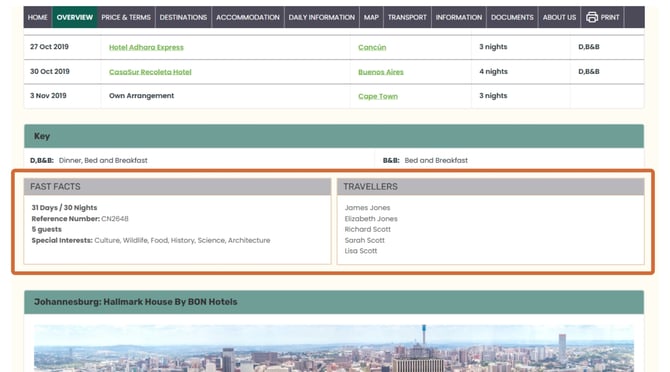
Task: Select traveller Sarah Scott
Action: coord(364,240)
